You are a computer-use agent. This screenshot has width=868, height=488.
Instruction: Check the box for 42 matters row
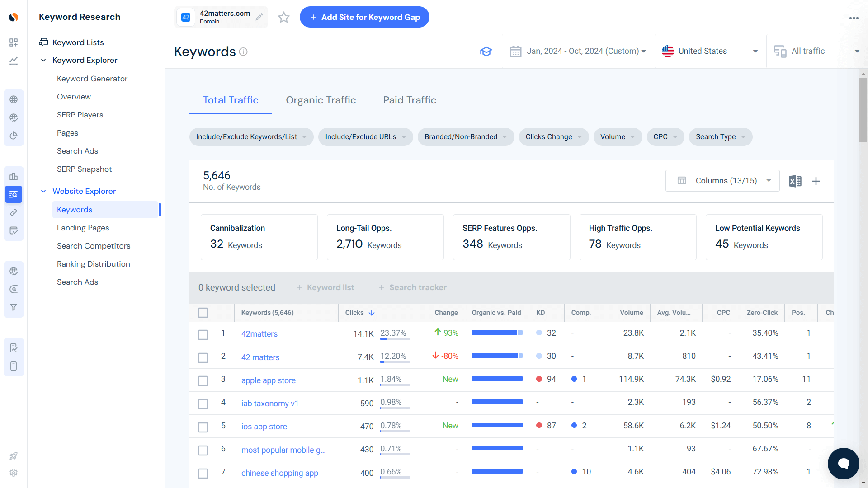pos(203,357)
